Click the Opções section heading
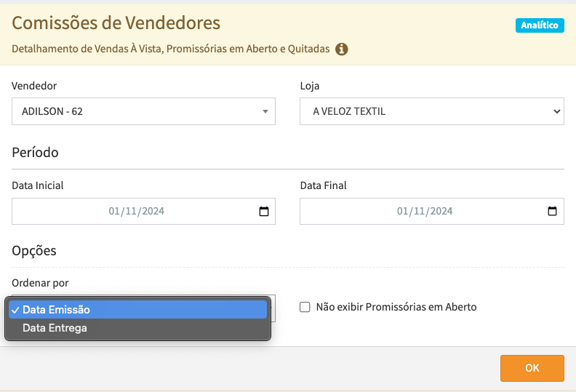 tap(34, 251)
